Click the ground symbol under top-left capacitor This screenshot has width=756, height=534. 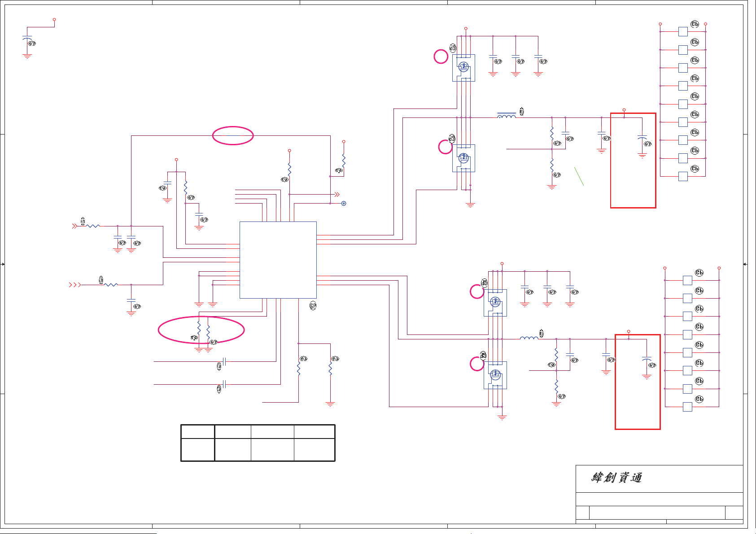point(27,56)
